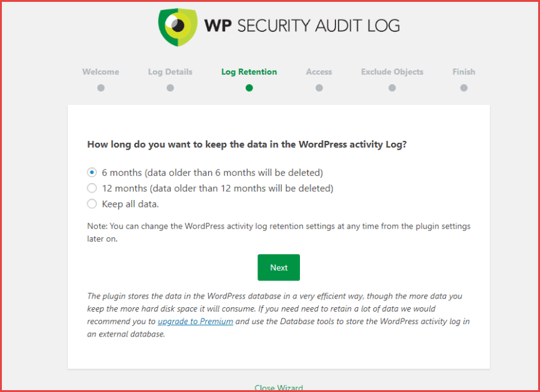
Task: Go to the Welcome wizard step
Action: [100, 72]
